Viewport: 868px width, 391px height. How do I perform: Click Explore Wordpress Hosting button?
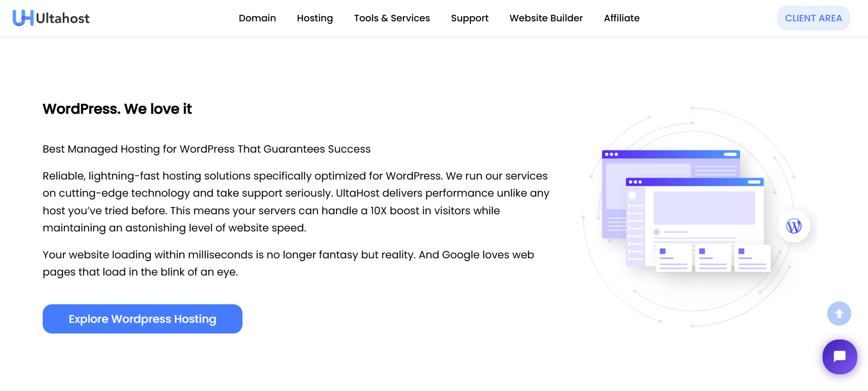(x=142, y=319)
